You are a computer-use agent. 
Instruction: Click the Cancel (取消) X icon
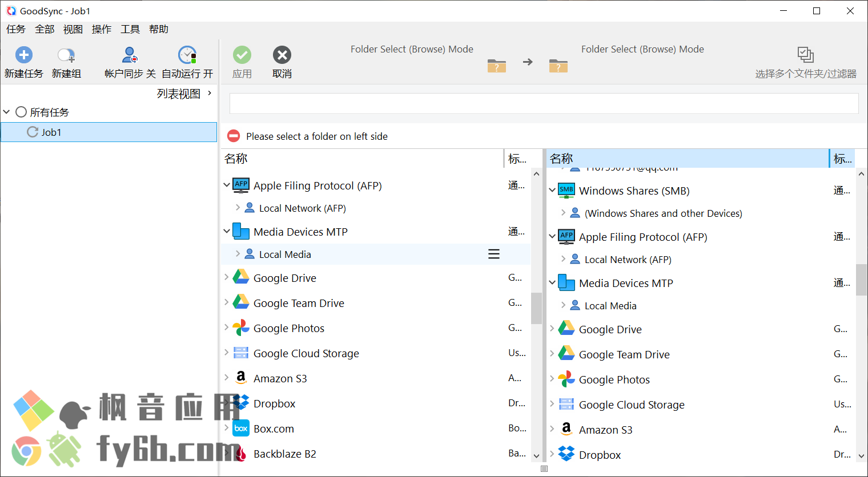click(282, 55)
